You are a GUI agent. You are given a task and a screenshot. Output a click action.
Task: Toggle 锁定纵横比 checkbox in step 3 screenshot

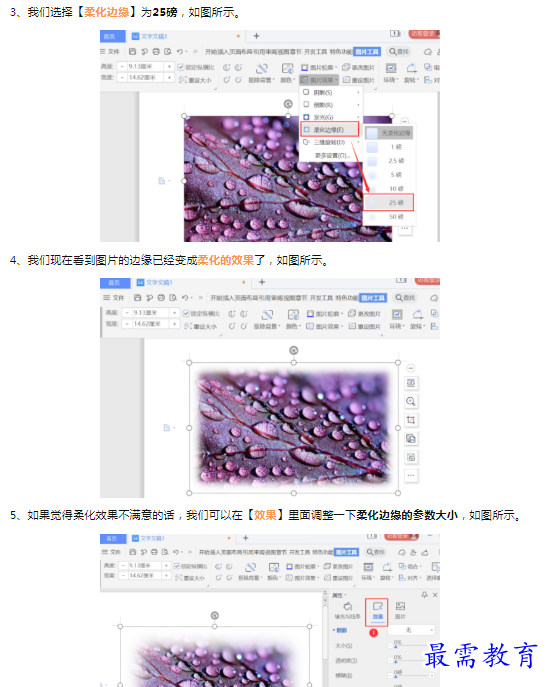[x=181, y=67]
